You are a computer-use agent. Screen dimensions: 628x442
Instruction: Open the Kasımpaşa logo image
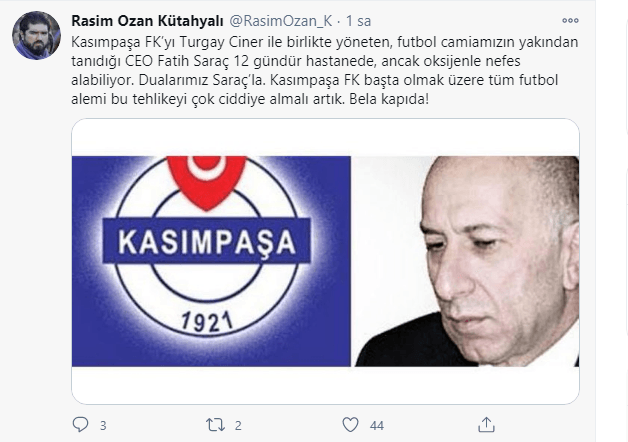(x=211, y=261)
